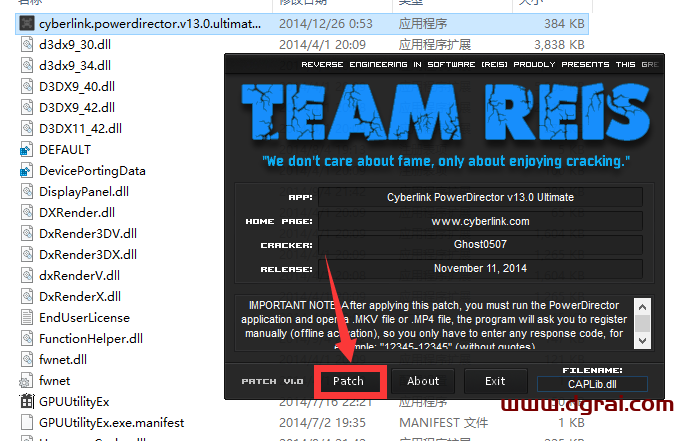The width and height of the screenshot is (700, 441).
Task: Click the MANIFEST 文件 type cell
Action: point(443,423)
